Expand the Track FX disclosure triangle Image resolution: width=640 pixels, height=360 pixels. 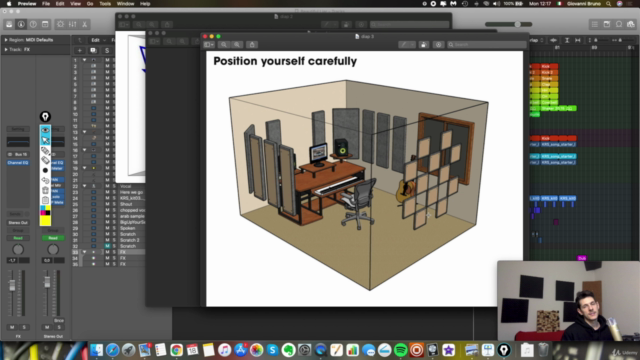click(6, 49)
